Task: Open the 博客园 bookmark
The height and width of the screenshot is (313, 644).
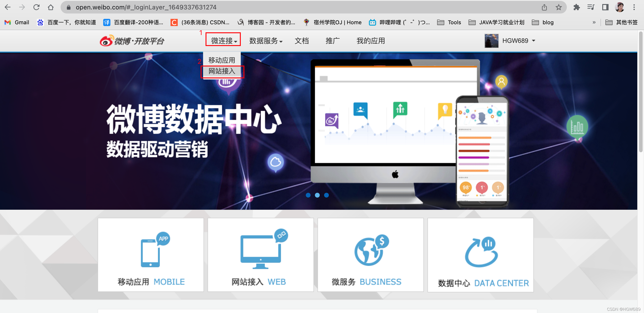Action: 266,22
